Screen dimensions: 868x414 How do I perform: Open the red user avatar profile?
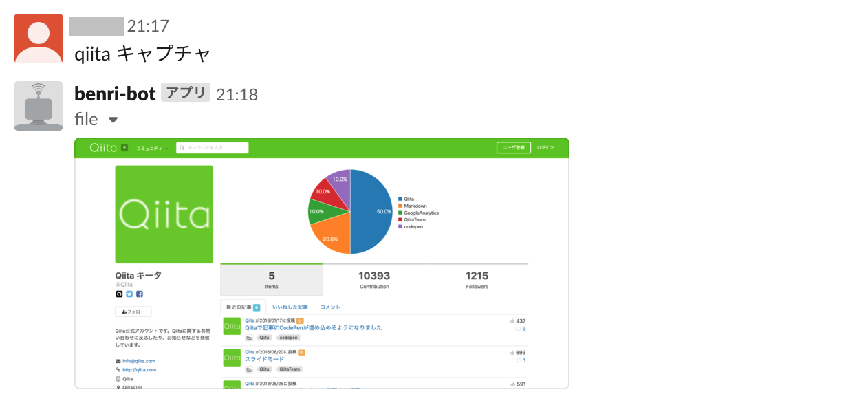pos(39,39)
